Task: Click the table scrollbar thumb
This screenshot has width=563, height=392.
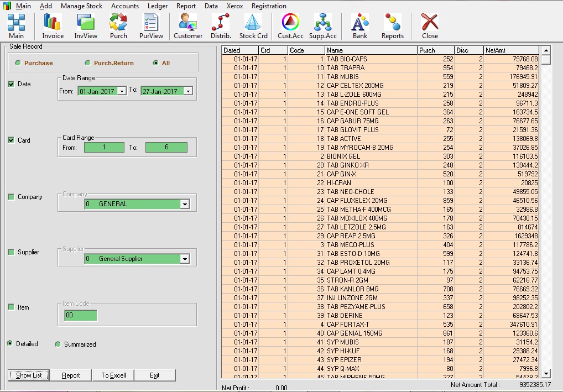Action: tap(546, 60)
